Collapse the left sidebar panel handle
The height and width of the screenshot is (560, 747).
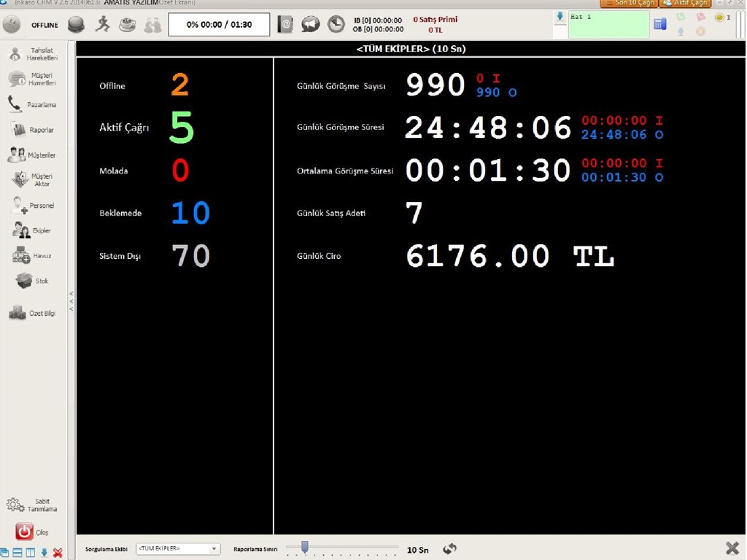click(71, 301)
